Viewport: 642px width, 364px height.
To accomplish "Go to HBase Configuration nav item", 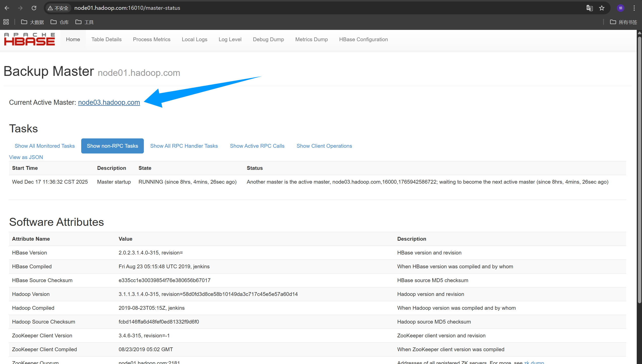I will (363, 39).
